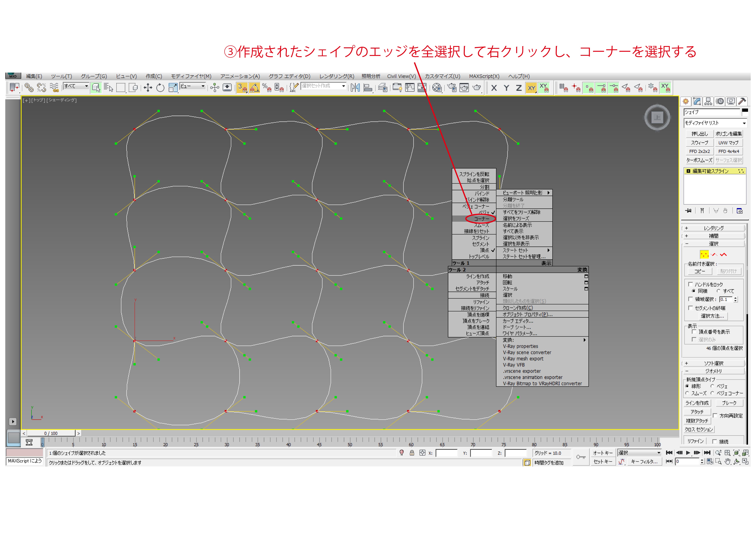Toggle the 3D Snaps button

point(242,88)
